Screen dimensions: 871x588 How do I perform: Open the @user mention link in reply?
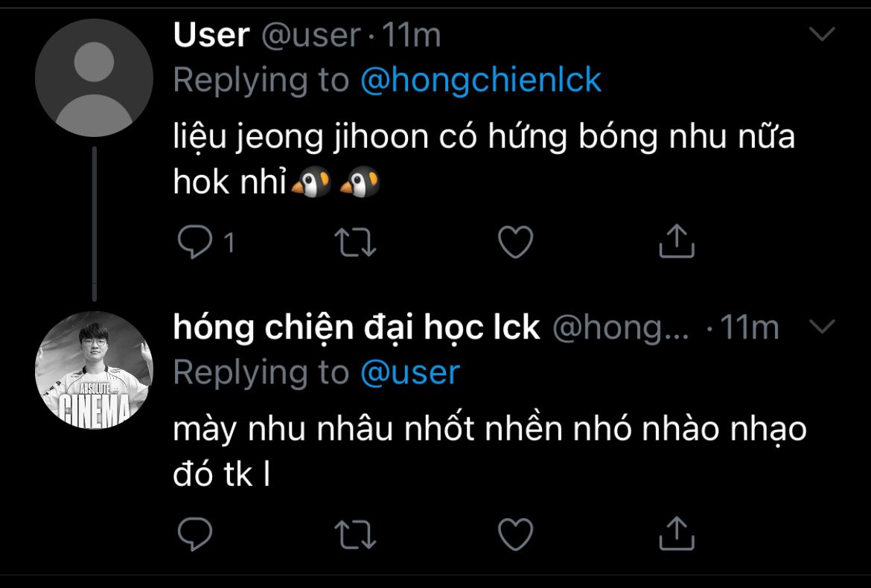click(x=410, y=373)
